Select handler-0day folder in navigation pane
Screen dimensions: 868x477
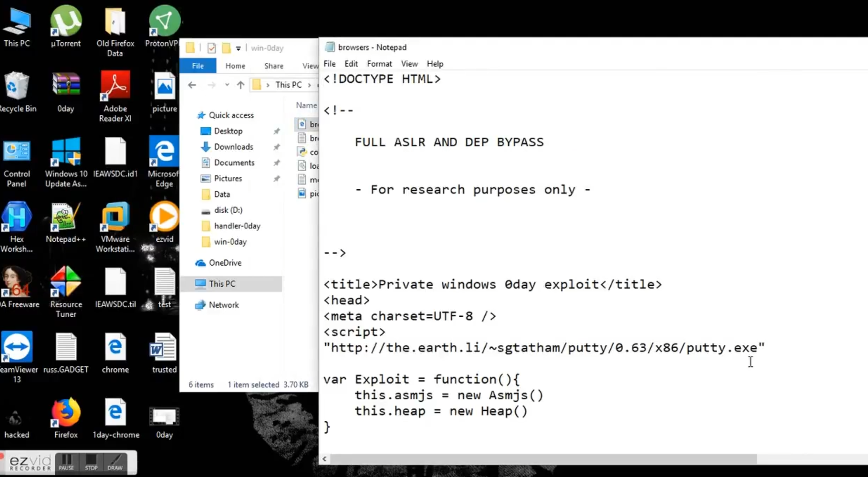(x=237, y=226)
